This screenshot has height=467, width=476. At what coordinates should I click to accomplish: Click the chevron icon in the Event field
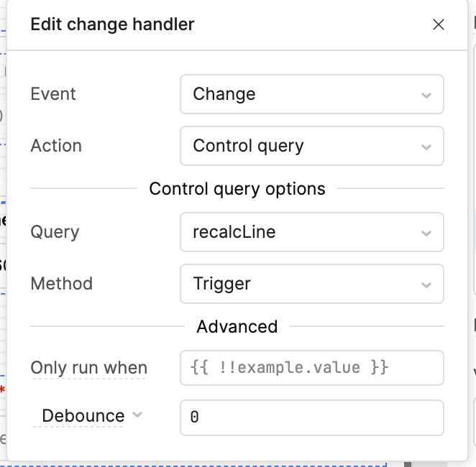click(x=426, y=95)
